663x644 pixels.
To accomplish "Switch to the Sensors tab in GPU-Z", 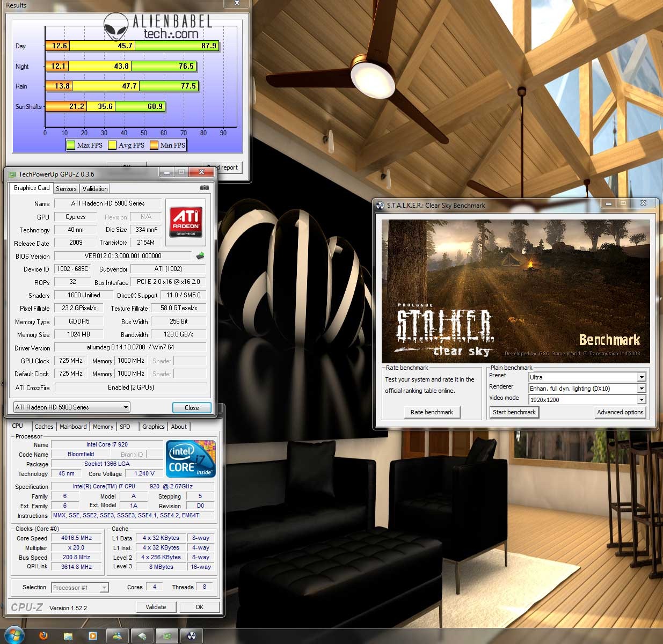I will [65, 188].
